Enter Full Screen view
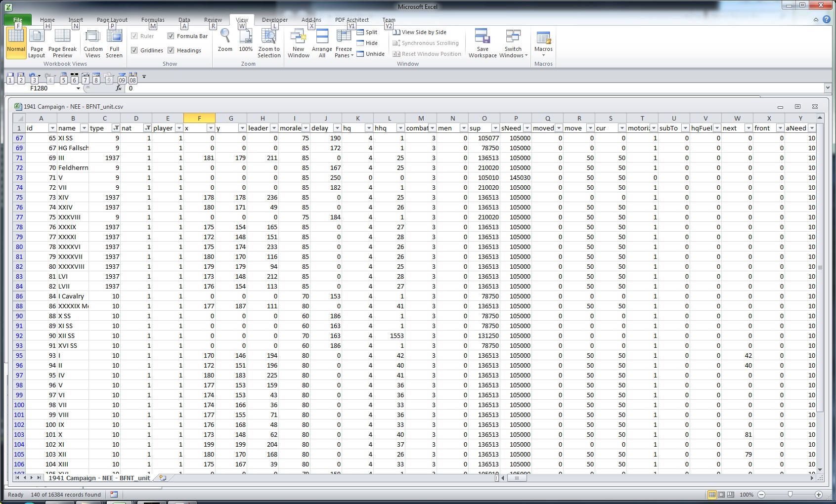Viewport: 836px width, 504px height. pyautogui.click(x=114, y=43)
